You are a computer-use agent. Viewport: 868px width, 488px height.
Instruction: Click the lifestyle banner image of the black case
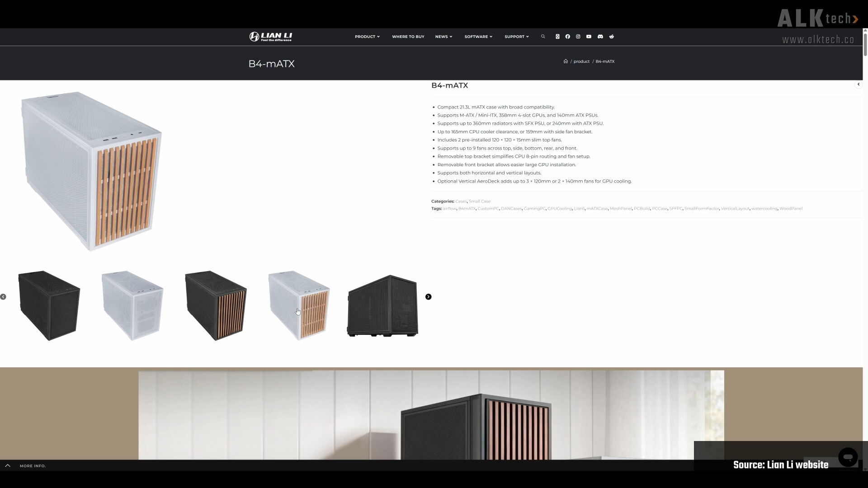pyautogui.click(x=431, y=415)
